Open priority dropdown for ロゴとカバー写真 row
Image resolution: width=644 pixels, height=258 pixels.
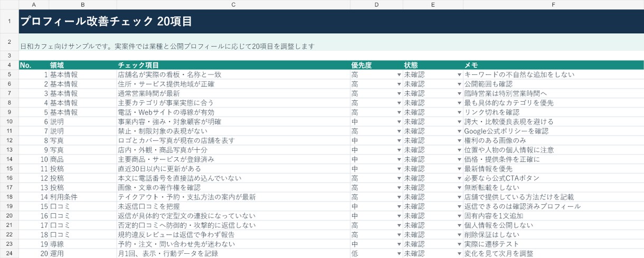tap(399, 141)
